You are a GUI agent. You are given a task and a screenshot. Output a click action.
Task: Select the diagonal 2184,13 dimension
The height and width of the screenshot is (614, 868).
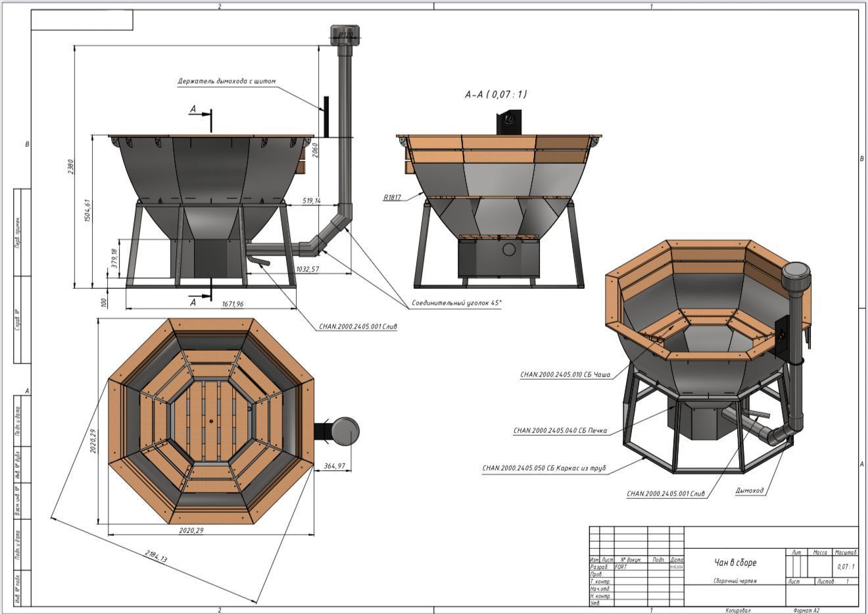[156, 555]
